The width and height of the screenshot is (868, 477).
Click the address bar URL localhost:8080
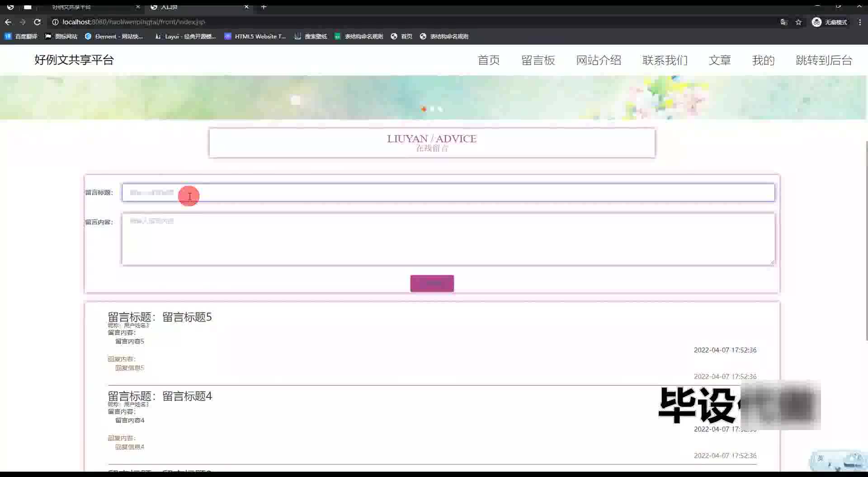[x=134, y=22]
